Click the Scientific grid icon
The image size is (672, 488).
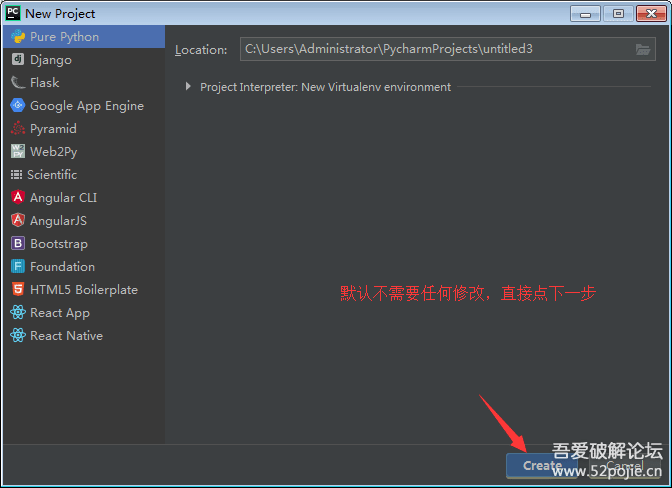[16, 174]
